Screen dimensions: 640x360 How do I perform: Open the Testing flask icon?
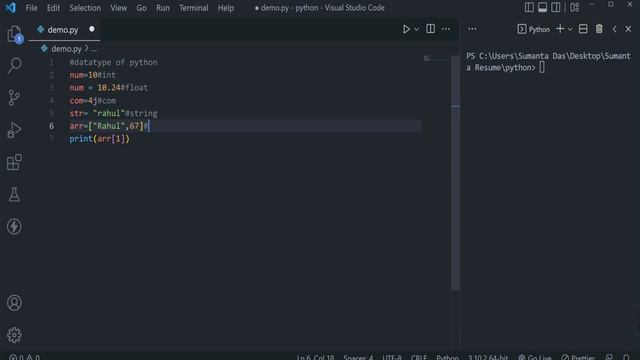coord(14,194)
